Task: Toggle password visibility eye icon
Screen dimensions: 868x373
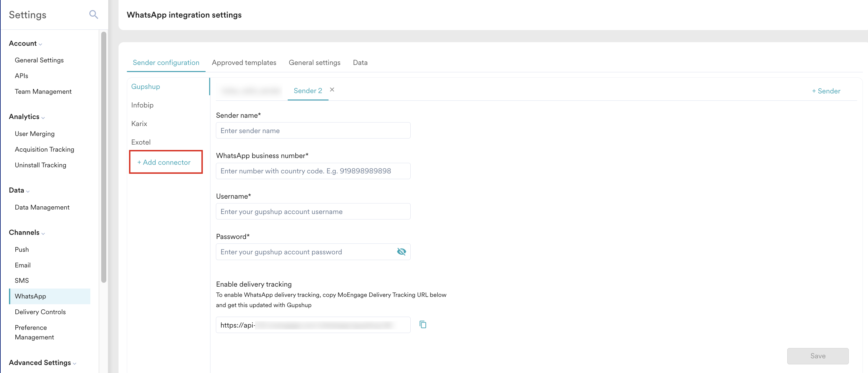Action: [401, 251]
